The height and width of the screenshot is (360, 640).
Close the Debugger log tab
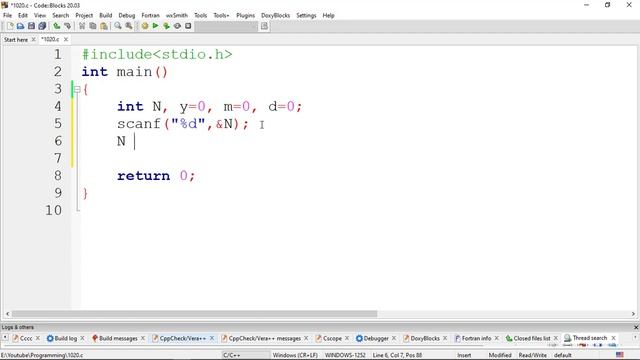point(394,338)
